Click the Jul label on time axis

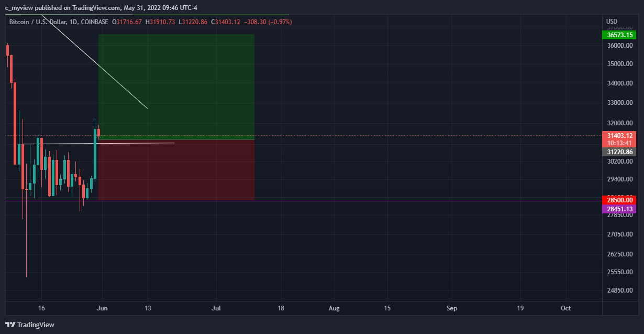(x=217, y=308)
